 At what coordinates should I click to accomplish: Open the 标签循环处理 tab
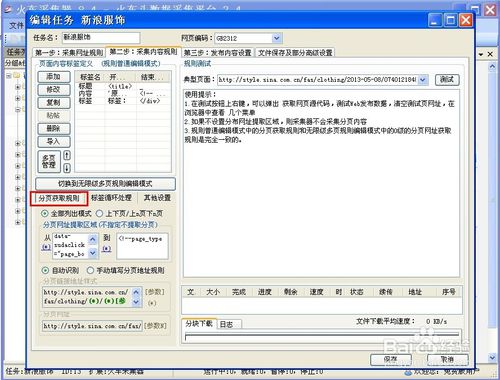point(111,198)
